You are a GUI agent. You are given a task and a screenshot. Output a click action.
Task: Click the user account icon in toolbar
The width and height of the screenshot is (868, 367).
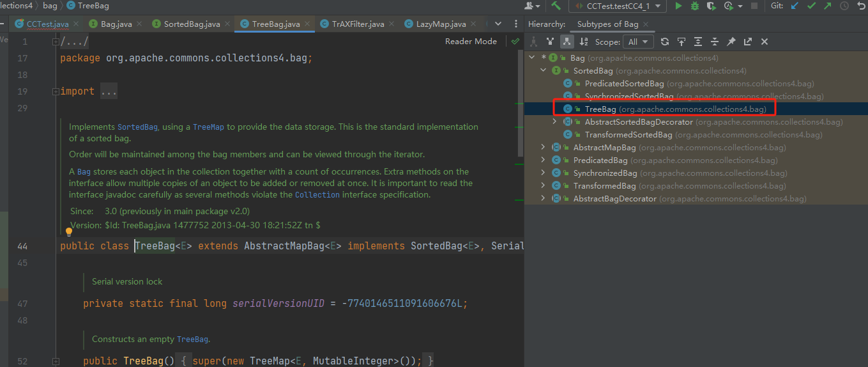[531, 6]
